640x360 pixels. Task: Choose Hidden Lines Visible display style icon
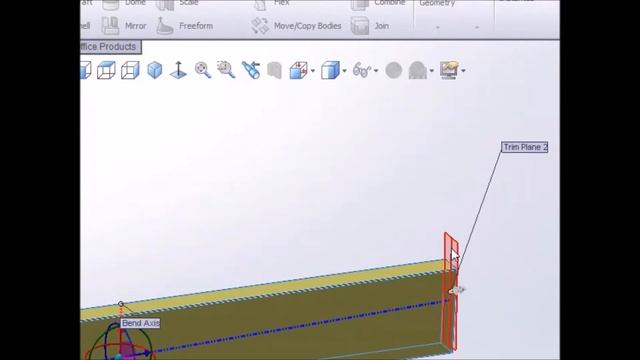pyautogui.click(x=106, y=70)
